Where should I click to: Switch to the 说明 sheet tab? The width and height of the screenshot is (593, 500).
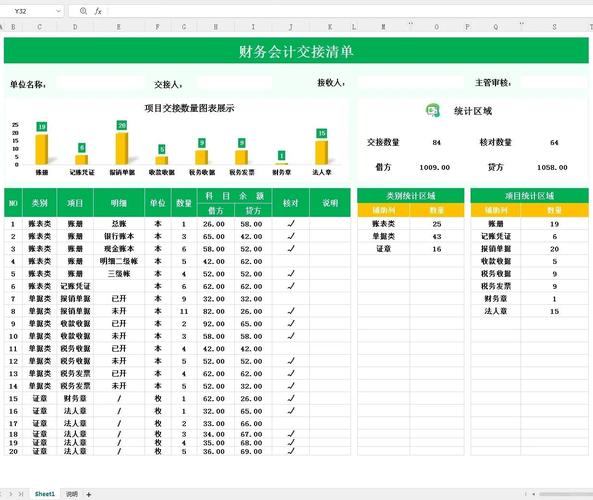(72, 494)
